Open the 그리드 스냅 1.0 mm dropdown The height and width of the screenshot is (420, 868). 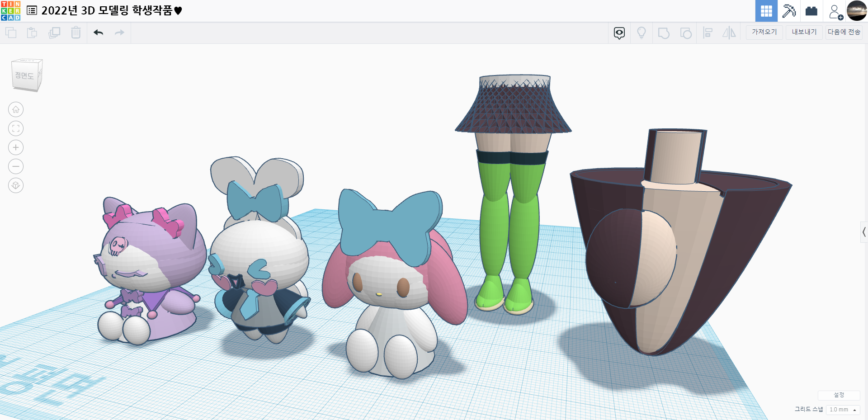click(x=843, y=410)
